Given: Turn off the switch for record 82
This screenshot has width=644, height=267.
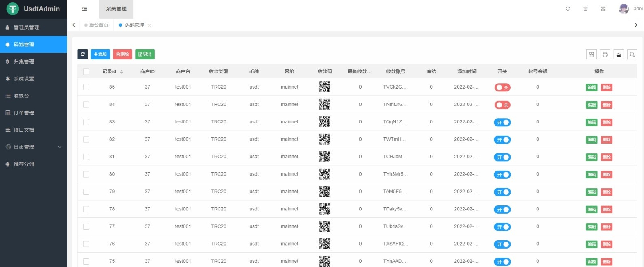Looking at the screenshot, I should [x=502, y=140].
